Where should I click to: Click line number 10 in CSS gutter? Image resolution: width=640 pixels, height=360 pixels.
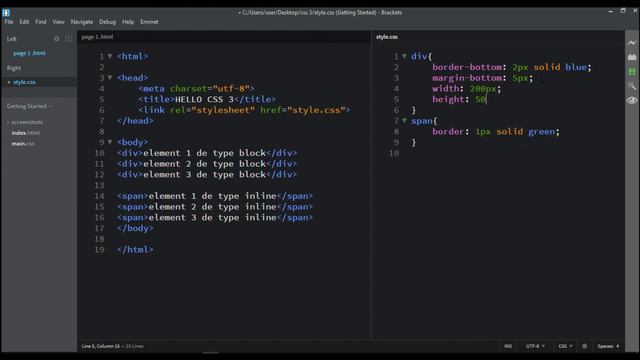[x=393, y=153]
